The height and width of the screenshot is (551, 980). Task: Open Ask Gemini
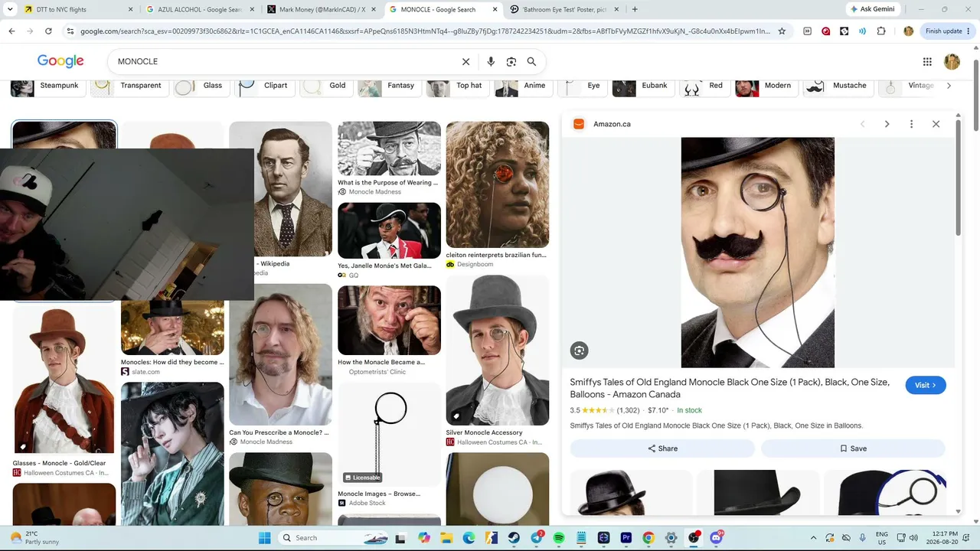pos(872,9)
